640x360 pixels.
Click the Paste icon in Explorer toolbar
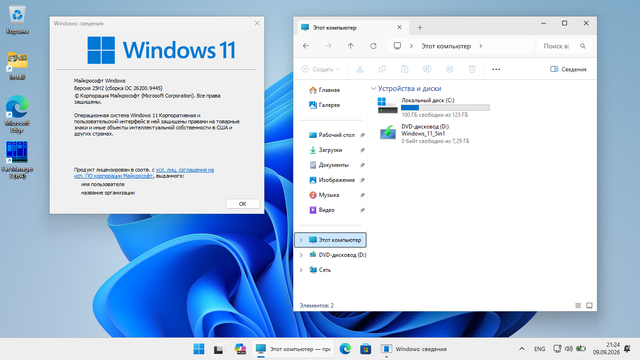[x=404, y=69]
